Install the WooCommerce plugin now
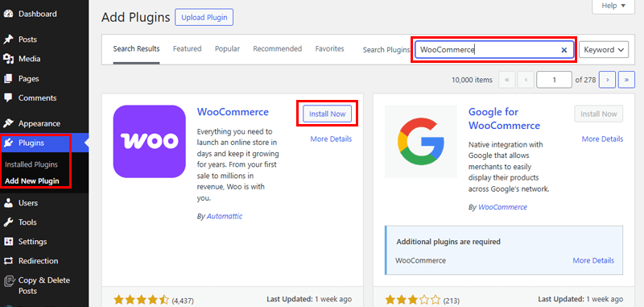644x307 pixels. (x=328, y=114)
